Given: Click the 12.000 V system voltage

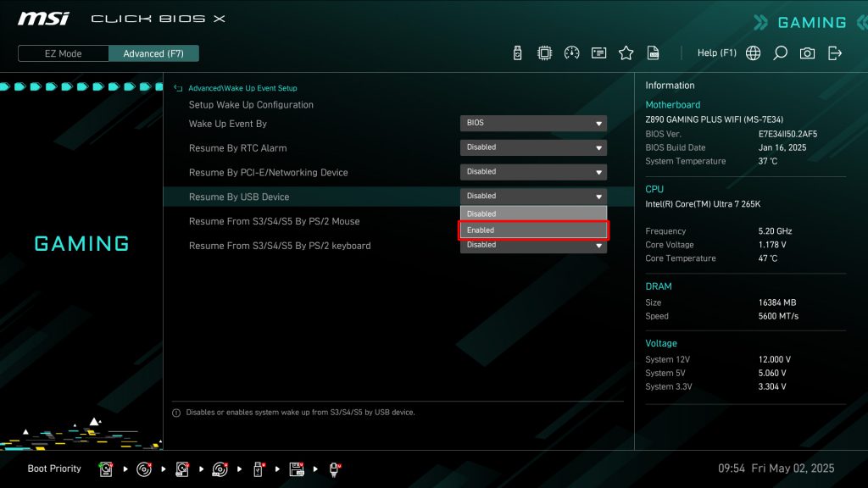Looking at the screenshot, I should 775,359.
